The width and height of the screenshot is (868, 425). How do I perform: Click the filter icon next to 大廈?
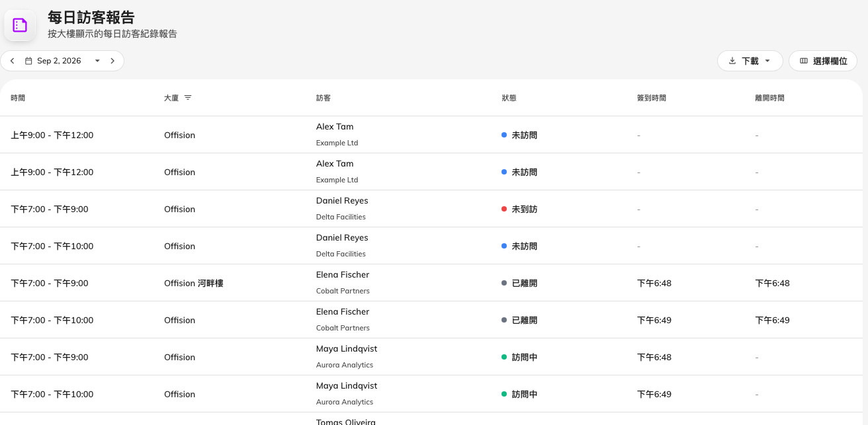point(188,98)
